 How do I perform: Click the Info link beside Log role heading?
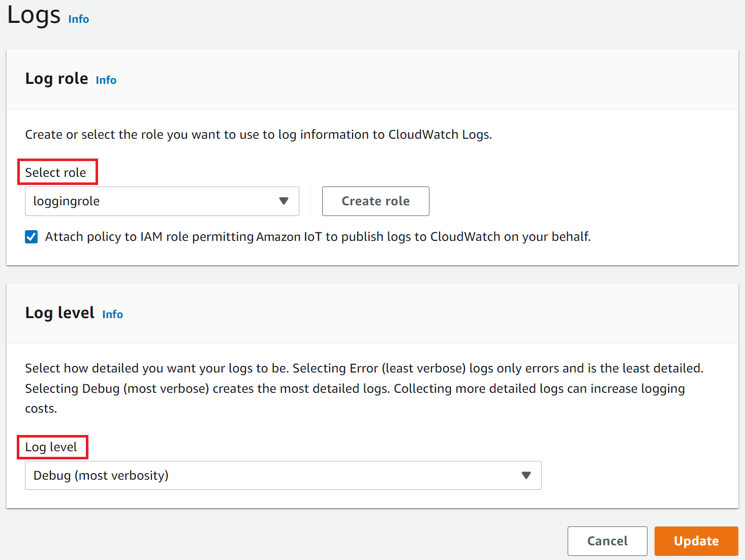point(106,80)
